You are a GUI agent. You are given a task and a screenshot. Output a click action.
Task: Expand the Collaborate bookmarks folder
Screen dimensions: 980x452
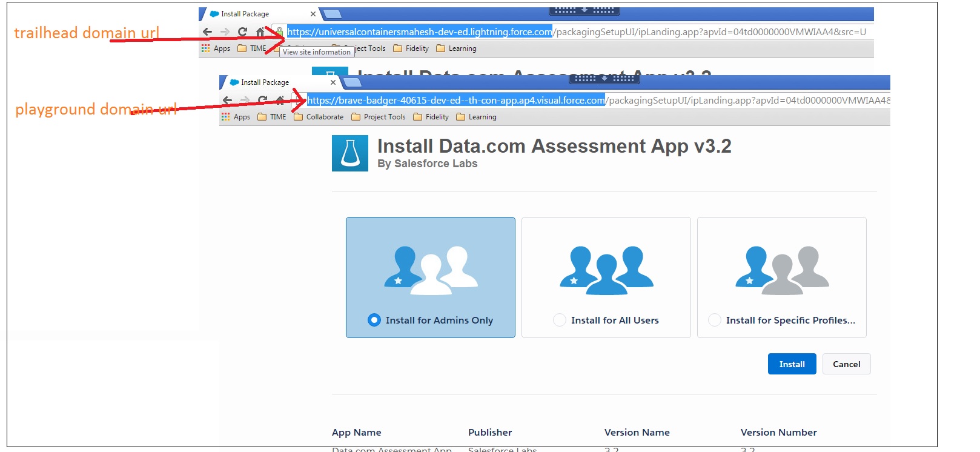click(319, 117)
